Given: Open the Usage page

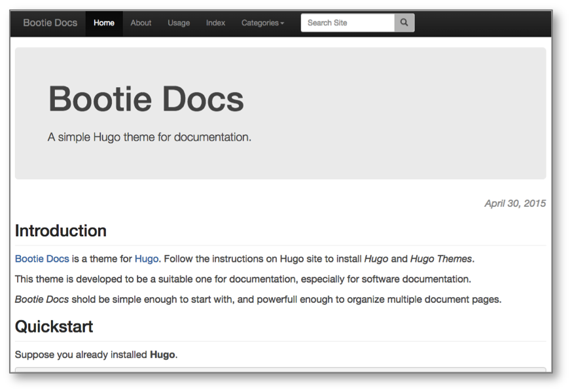Looking at the screenshot, I should coord(179,23).
